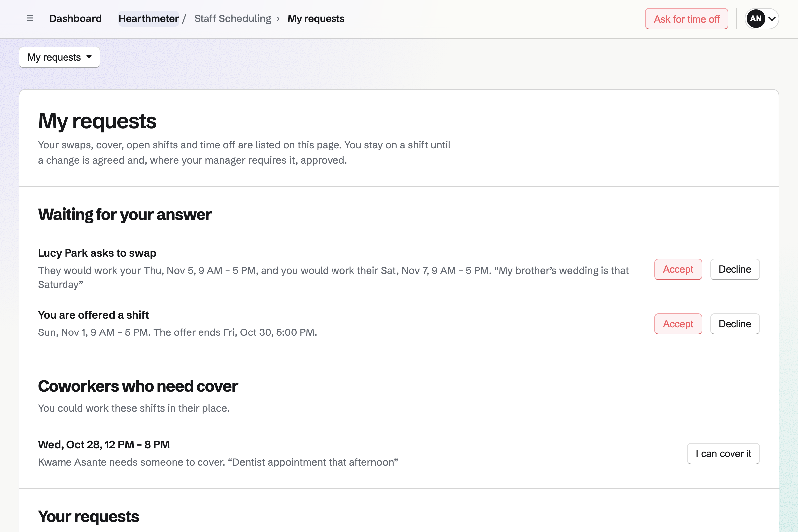Accept Lucy Park's swap request
The height and width of the screenshot is (532, 798).
(x=678, y=269)
